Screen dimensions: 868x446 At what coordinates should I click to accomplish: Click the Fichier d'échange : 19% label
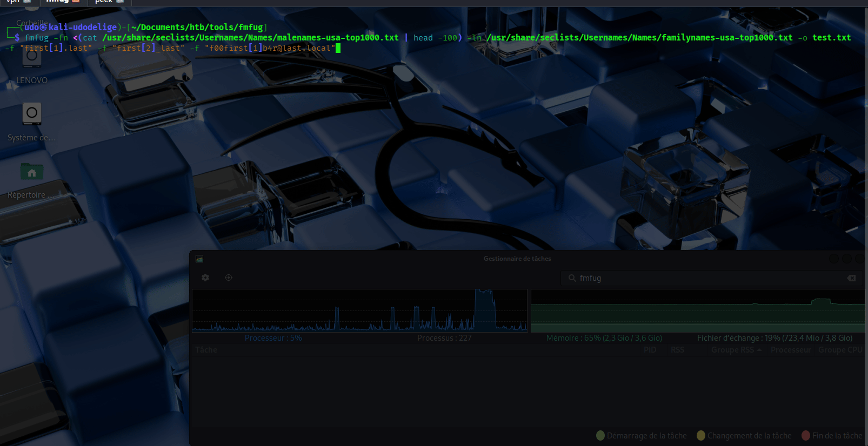[775, 338]
